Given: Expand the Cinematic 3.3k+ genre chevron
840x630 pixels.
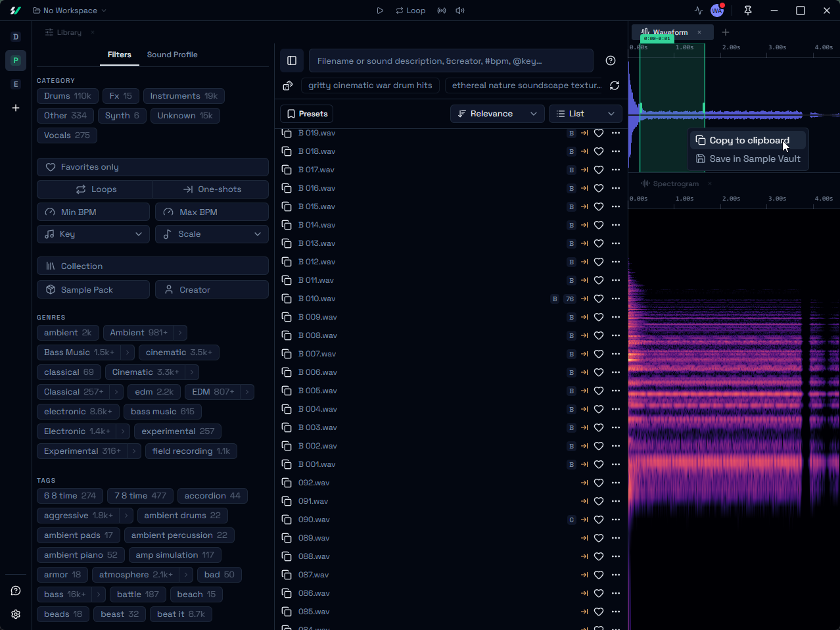Looking at the screenshot, I should click(x=192, y=372).
